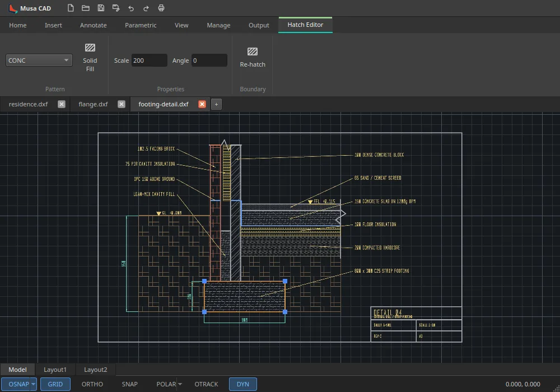Select the top-left hatch grip

click(x=204, y=281)
